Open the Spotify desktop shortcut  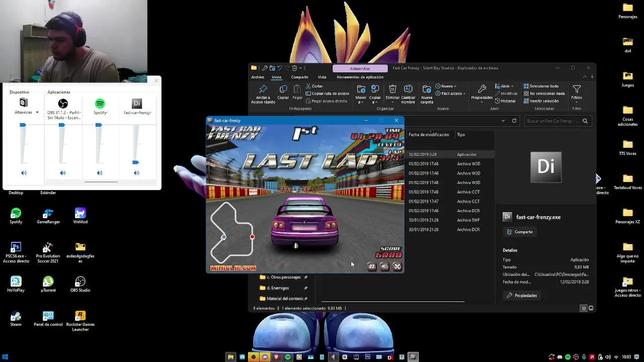[16, 216]
